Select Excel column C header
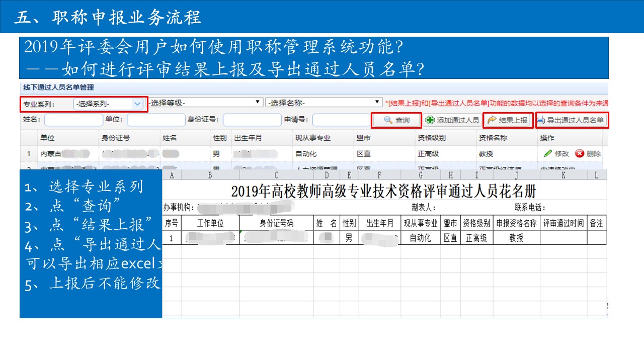The width and height of the screenshot is (644, 362). tap(276, 175)
